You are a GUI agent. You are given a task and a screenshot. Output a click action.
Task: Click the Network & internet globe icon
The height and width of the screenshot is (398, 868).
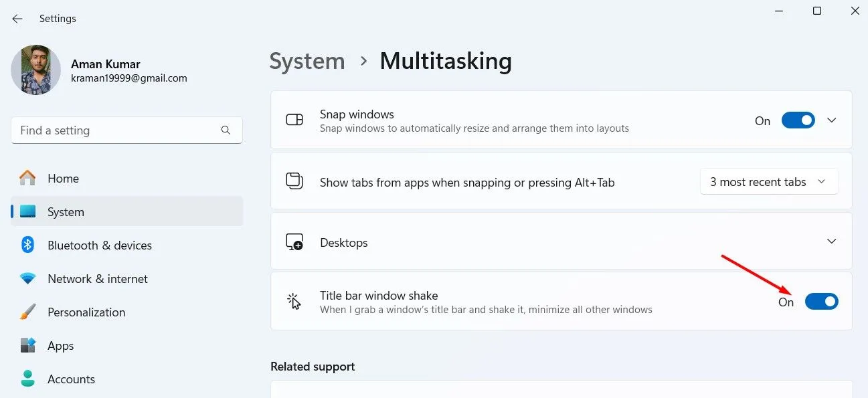point(27,279)
